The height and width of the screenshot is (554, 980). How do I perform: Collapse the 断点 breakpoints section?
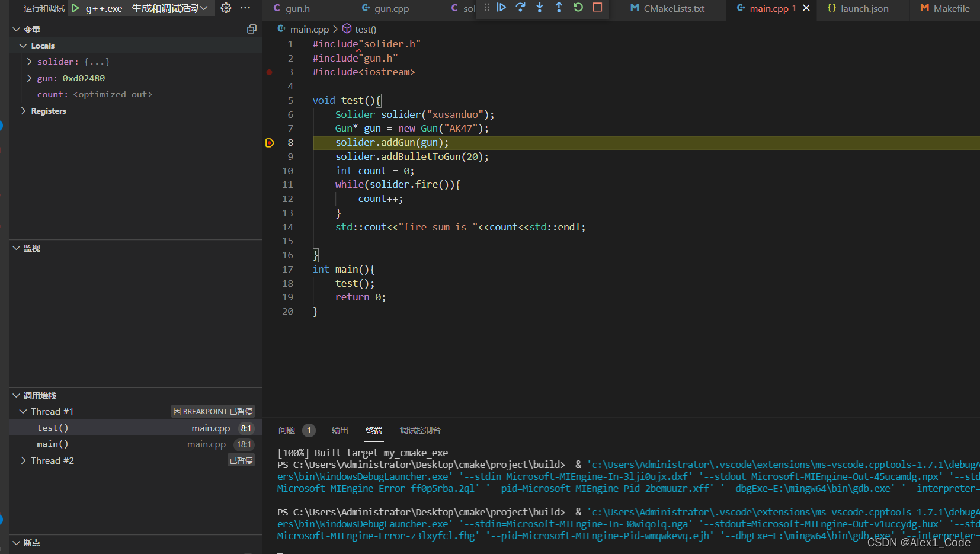coord(17,543)
